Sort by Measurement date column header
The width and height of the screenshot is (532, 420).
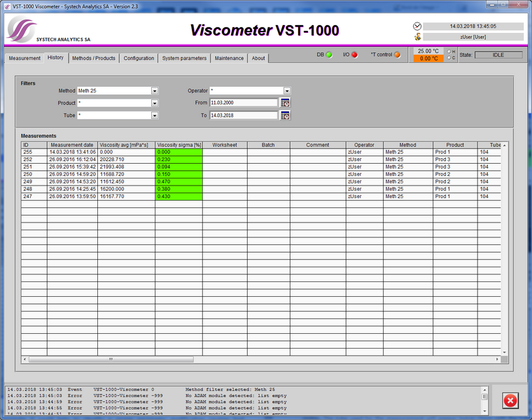(x=72, y=145)
